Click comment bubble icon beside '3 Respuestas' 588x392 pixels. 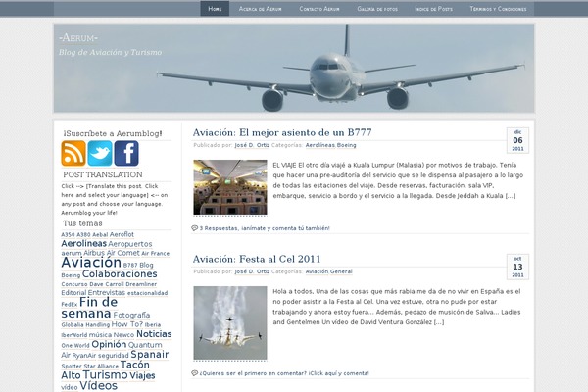pos(194,228)
